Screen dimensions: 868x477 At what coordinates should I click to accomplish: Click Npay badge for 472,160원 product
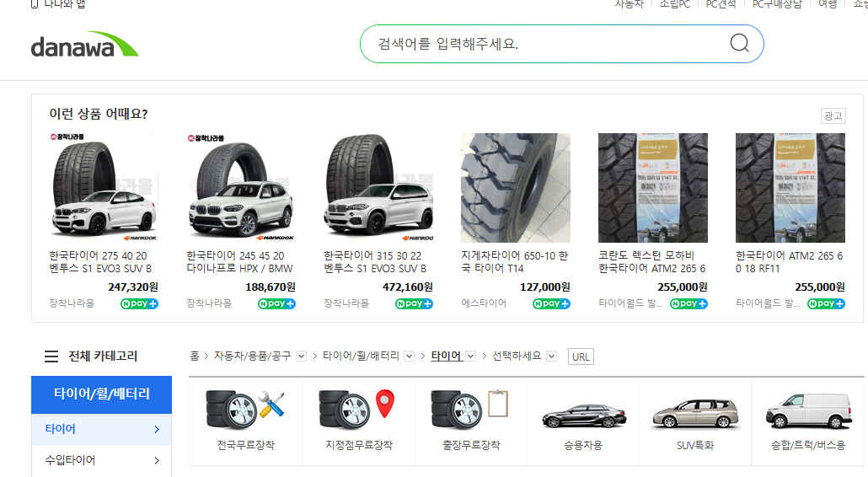[414, 303]
